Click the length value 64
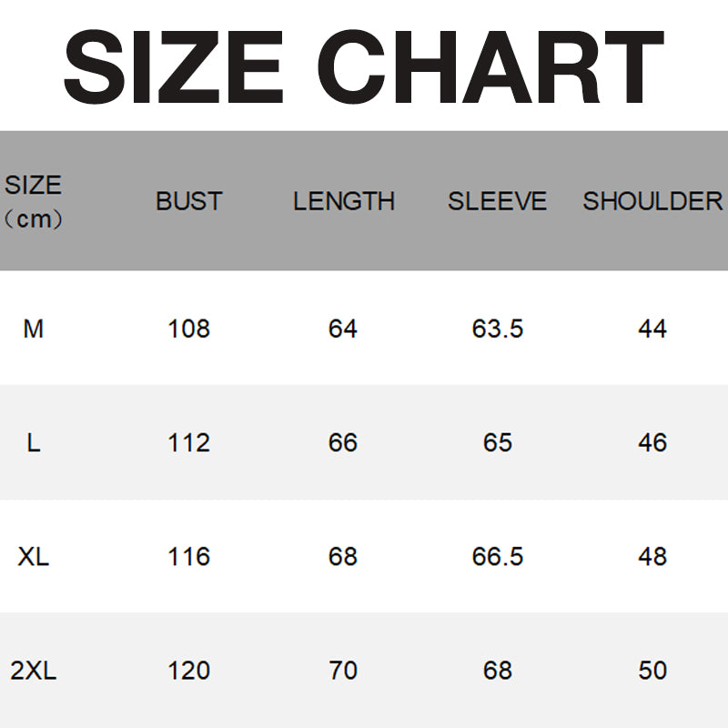Screen dimensions: 728x728 343,329
